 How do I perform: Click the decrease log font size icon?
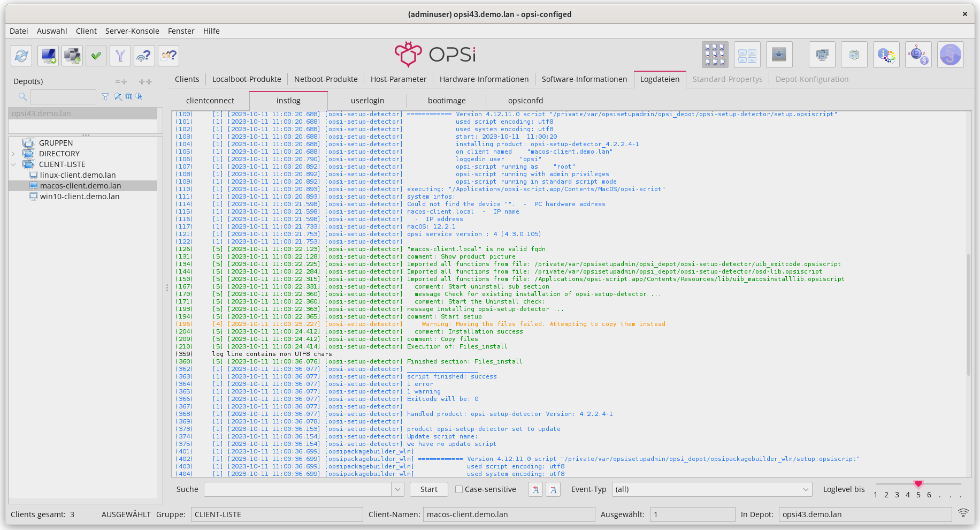click(x=553, y=489)
